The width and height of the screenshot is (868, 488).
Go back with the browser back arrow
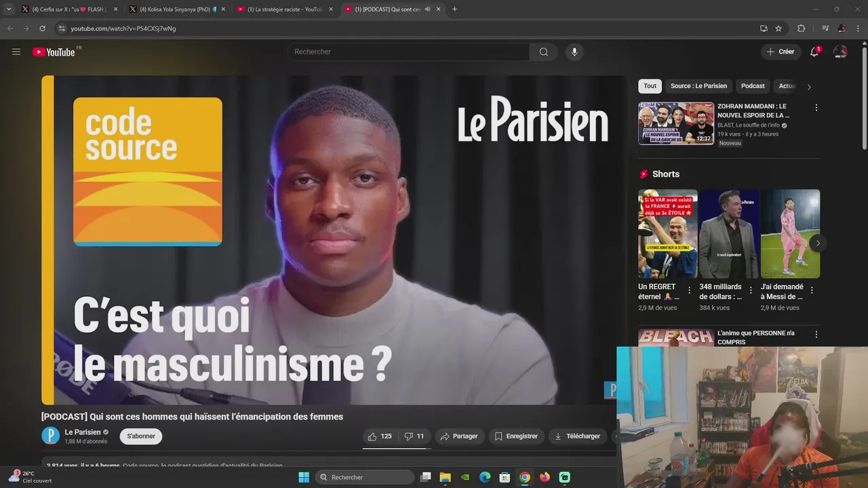pos(9,28)
